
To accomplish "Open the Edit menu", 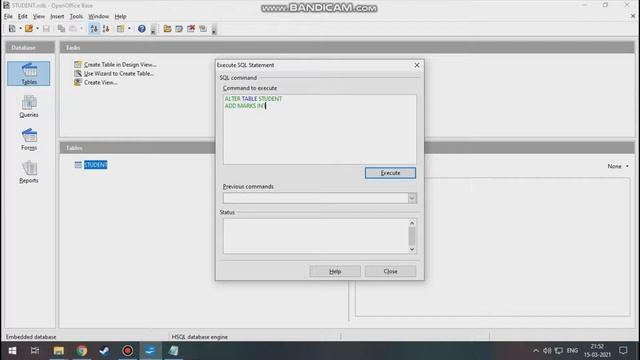I will (22, 16).
